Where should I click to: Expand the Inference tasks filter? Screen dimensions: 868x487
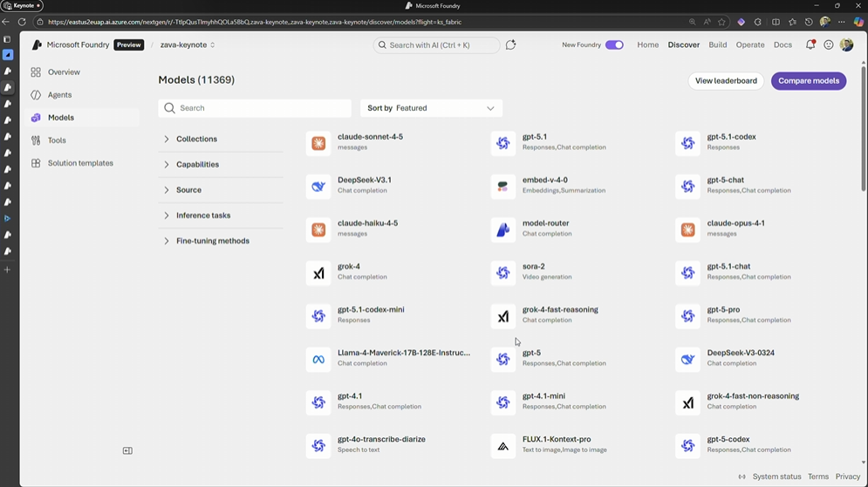[202, 216]
